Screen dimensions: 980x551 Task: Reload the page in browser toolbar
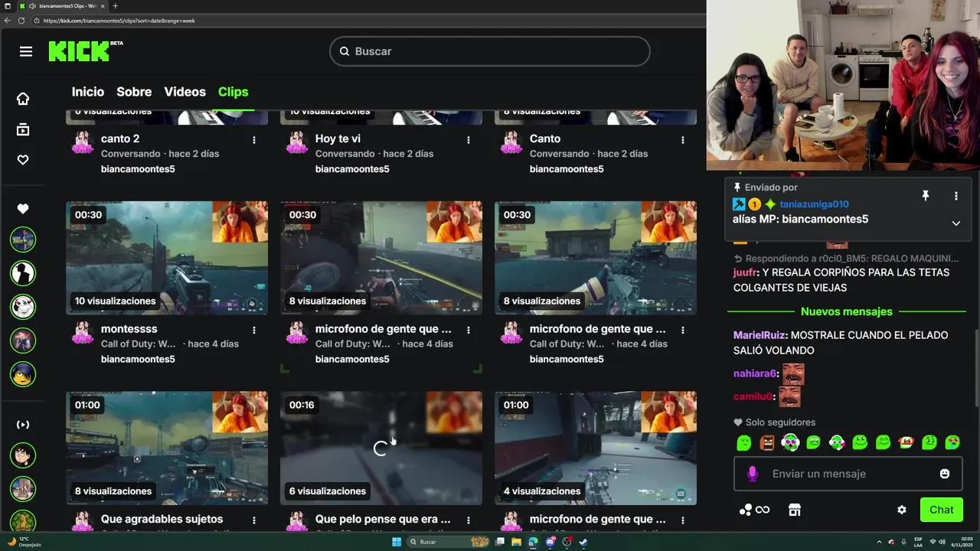pos(21,21)
